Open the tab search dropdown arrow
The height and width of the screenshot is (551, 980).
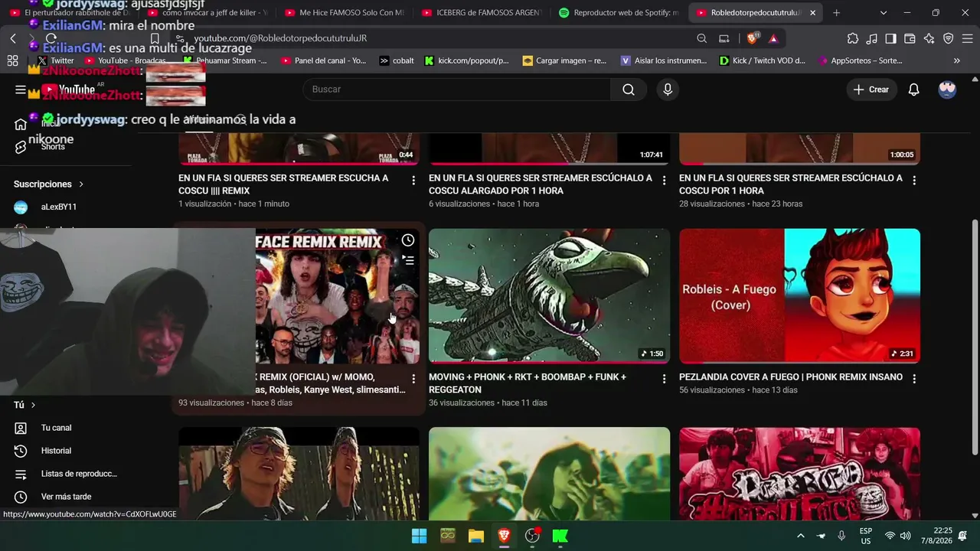coord(884,13)
